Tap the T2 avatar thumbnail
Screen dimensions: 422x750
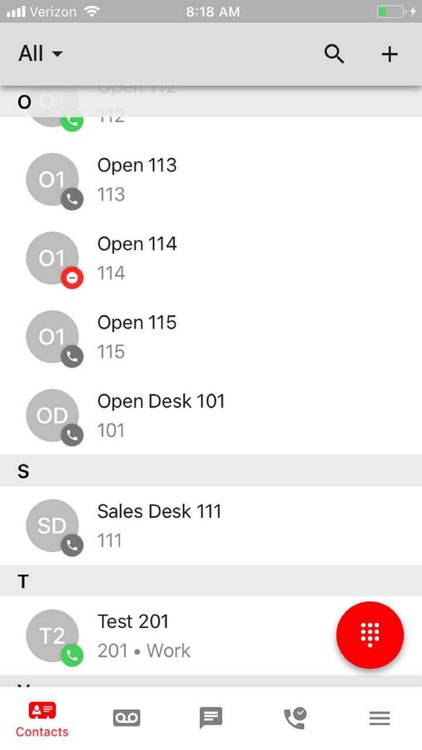point(52,636)
